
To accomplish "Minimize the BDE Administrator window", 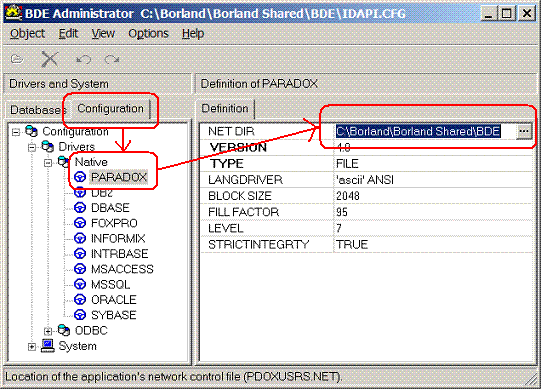I will pos(489,13).
